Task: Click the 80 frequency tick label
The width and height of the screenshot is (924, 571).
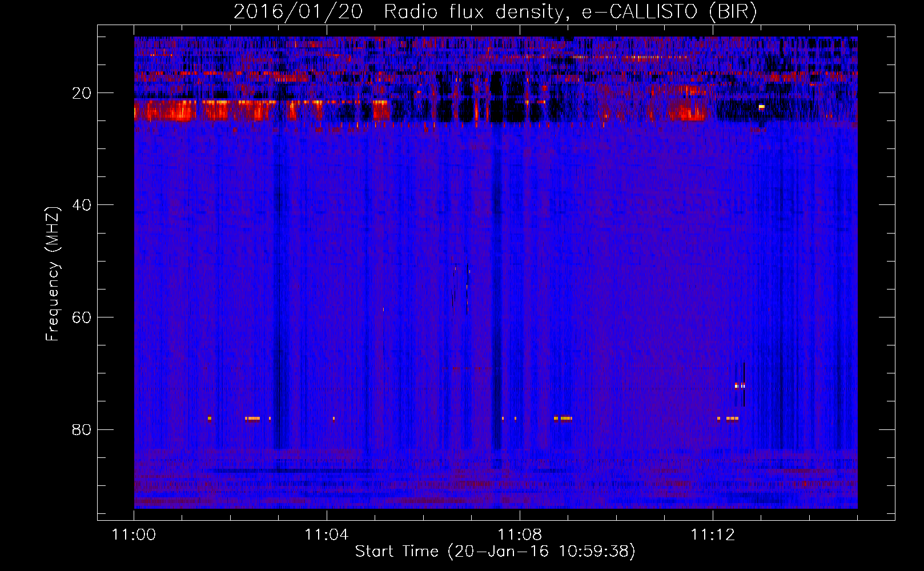Action: click(x=82, y=429)
